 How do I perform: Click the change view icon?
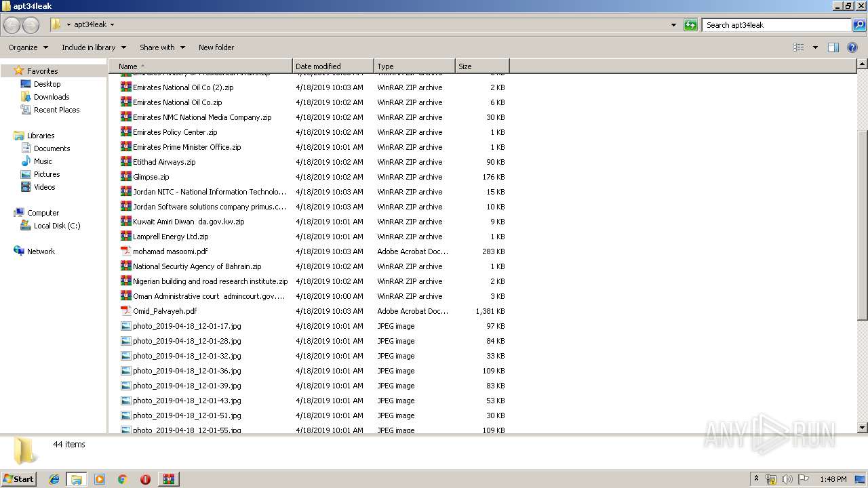pyautogui.click(x=799, y=47)
